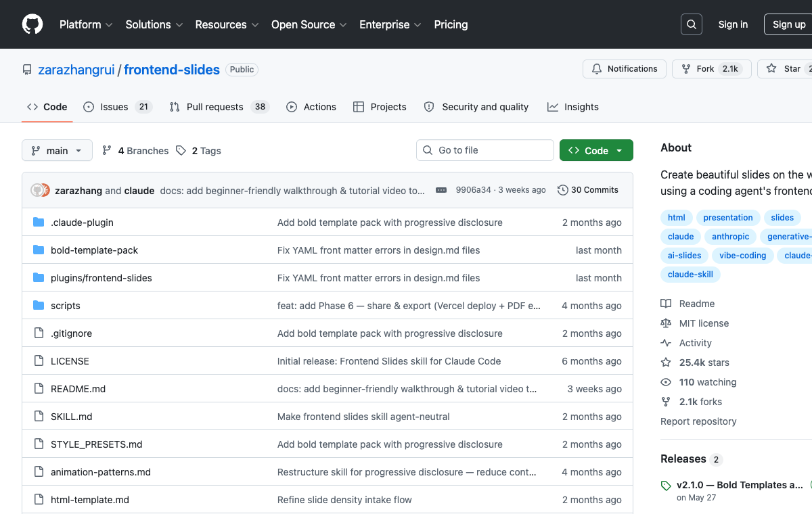Click the claude co-author link

point(139,191)
